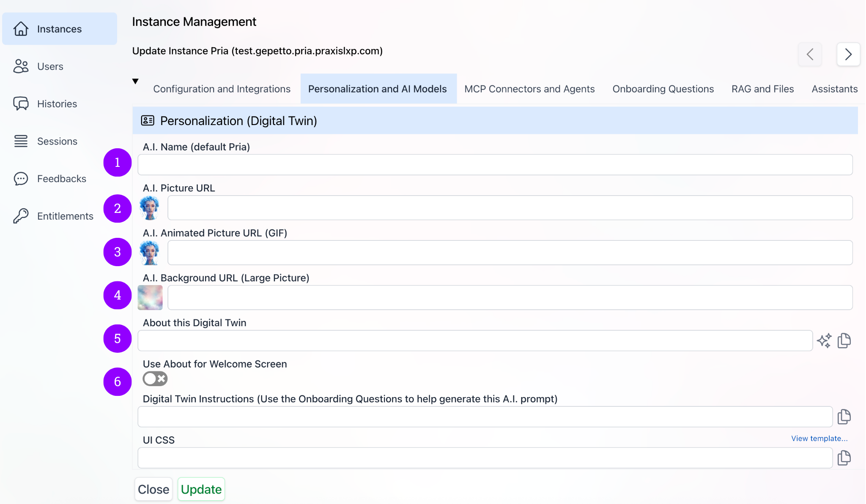Click the A.I. Background preview thumbnail
866x504 pixels.
click(x=150, y=297)
